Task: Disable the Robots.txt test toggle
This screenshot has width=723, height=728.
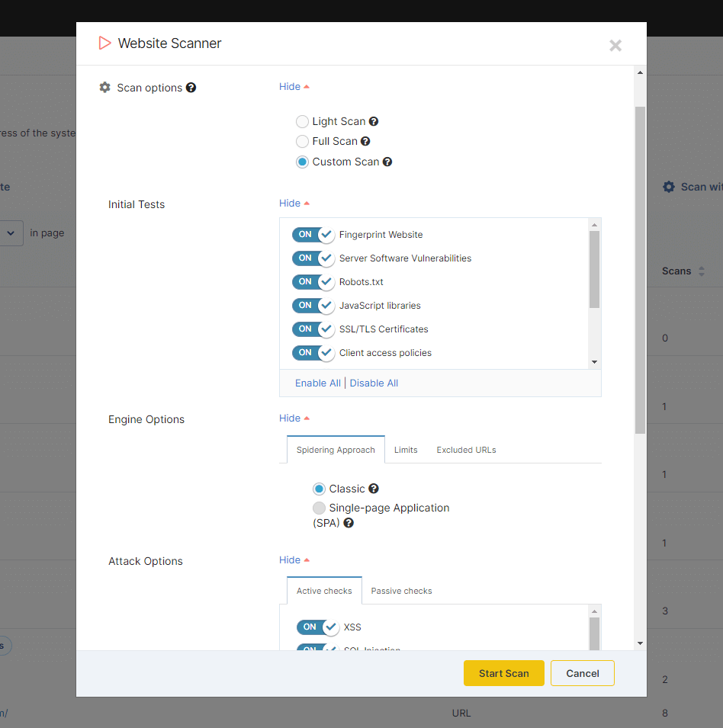Action: coord(313,282)
